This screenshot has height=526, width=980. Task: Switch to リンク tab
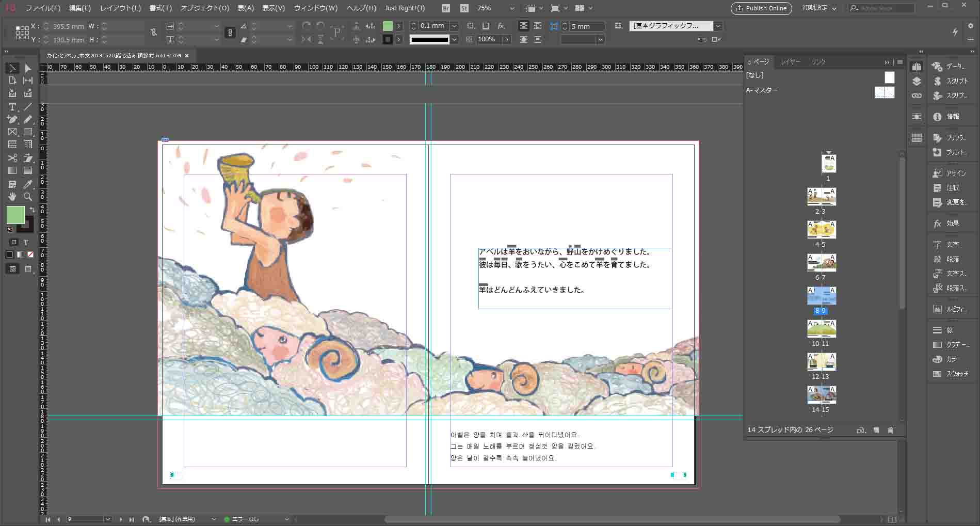pos(818,62)
